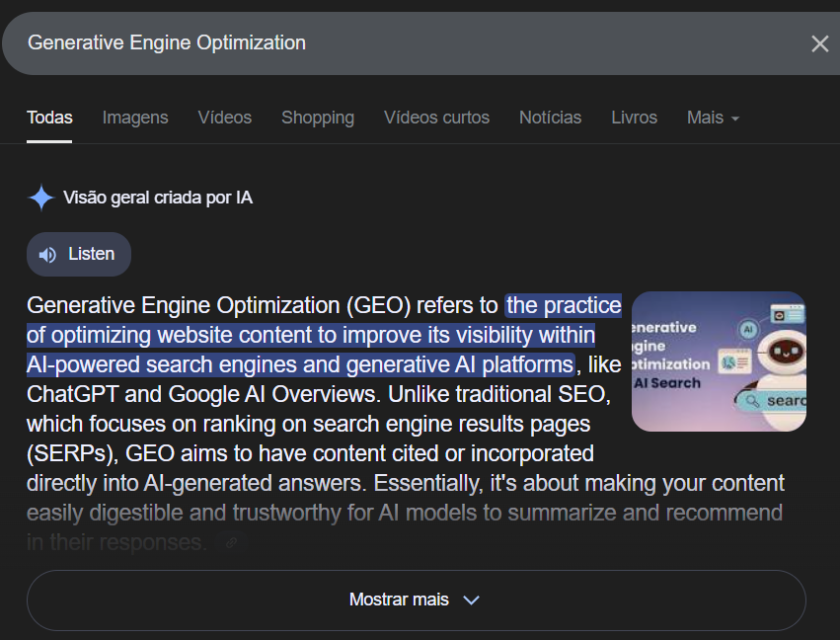Select the Todas tab
Screen dimensions: 840x640
49,118
